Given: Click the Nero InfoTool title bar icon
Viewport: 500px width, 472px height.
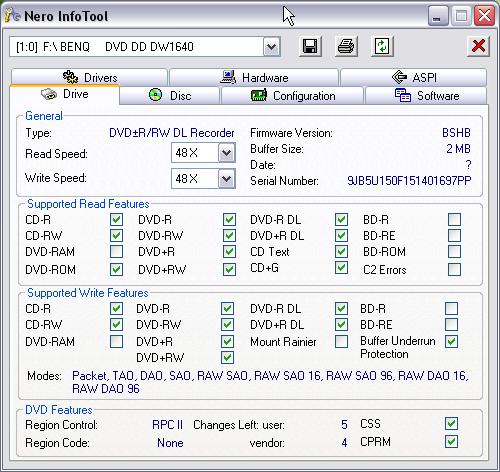Looking at the screenshot, I should click(x=13, y=15).
